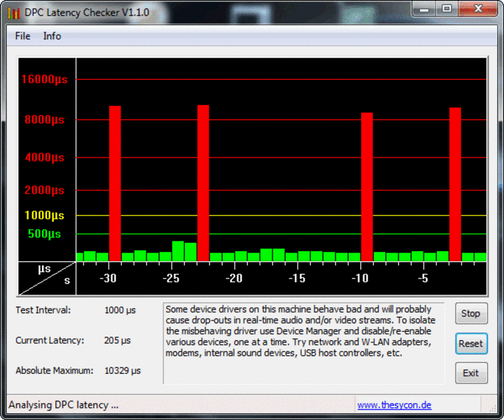Click the 8000µs scale label

(44, 120)
